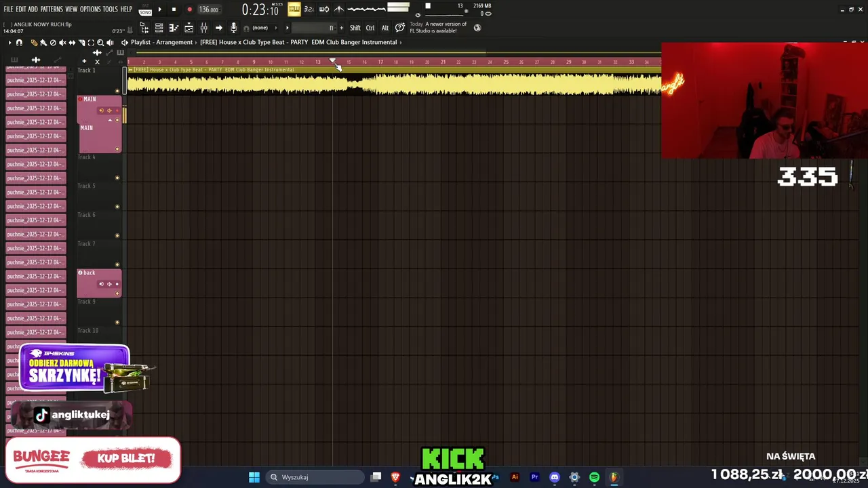Open the pattern selector dropdown showing (none)
Image resolution: width=868 pixels, height=488 pixels.
pyautogui.click(x=260, y=28)
